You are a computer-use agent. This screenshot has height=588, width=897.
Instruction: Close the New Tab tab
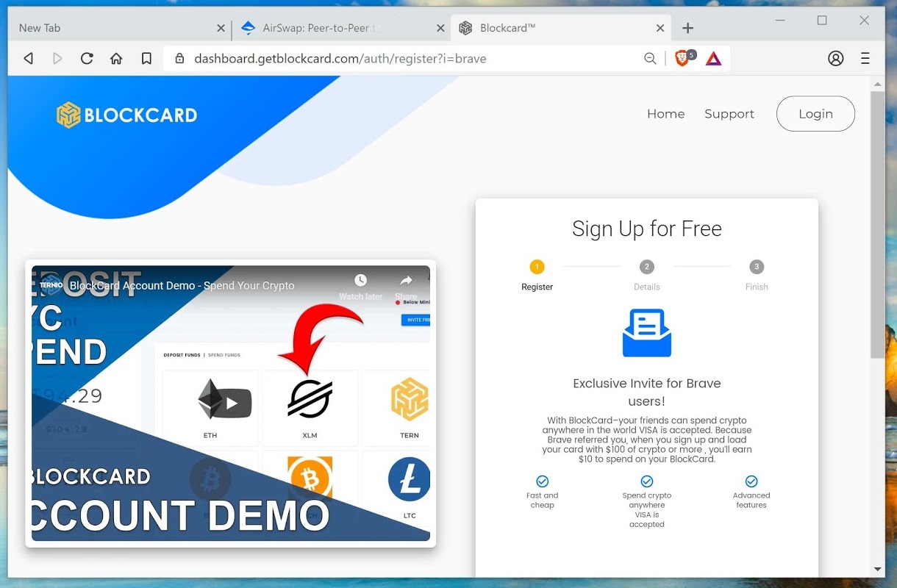point(221,28)
